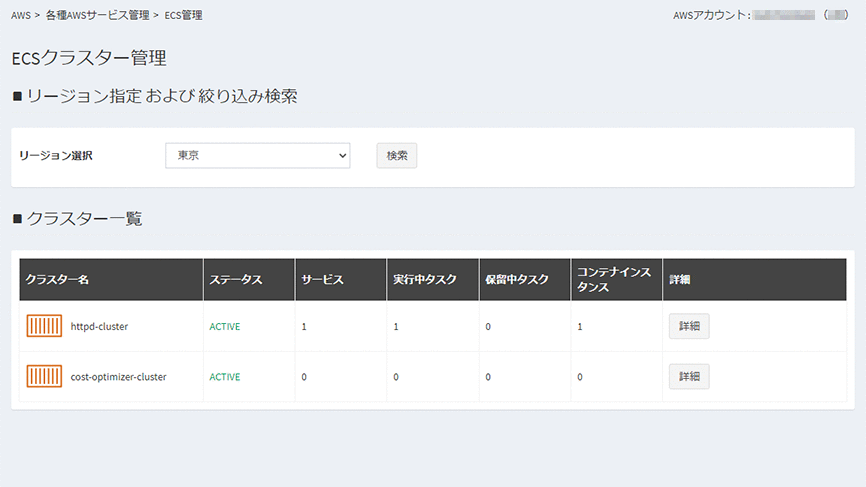Click ACTIVE status of cost-optimizer-cluster
The image size is (866, 487).
tap(225, 377)
